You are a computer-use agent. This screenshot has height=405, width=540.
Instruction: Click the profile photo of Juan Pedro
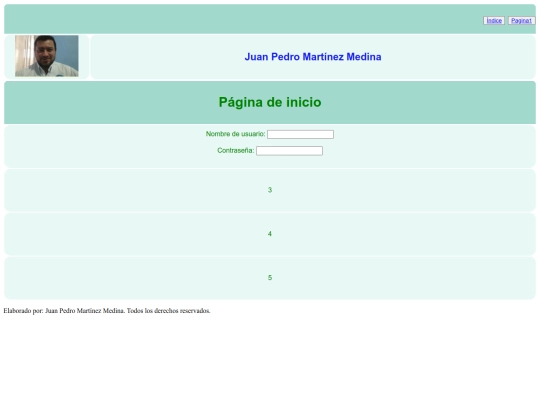[47, 56]
